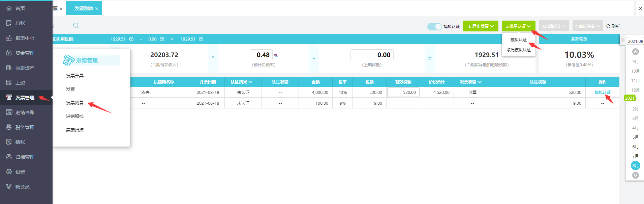The width and height of the screenshot is (644, 204).
Task: Click the 20203.72 sales revenue value
Action: pos(164,55)
